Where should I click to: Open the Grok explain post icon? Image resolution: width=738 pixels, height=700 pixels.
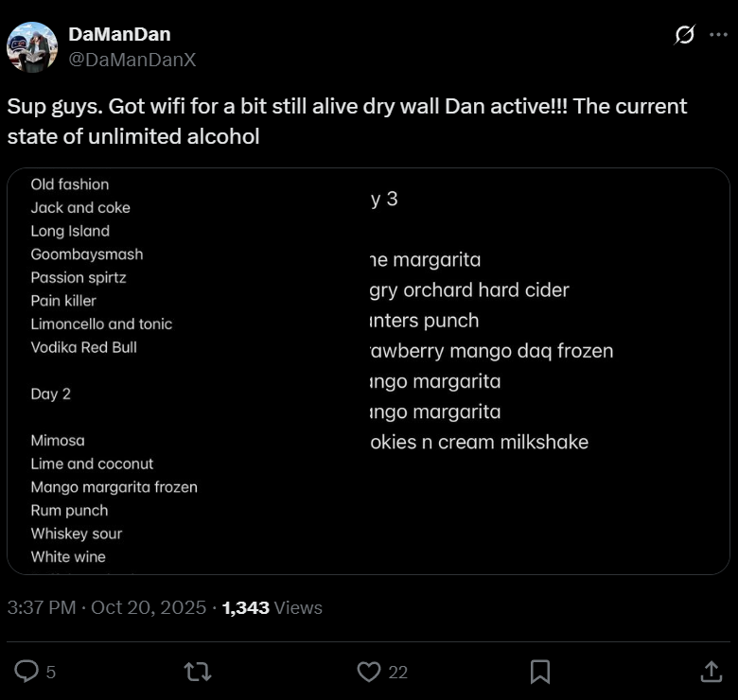pyautogui.click(x=684, y=35)
